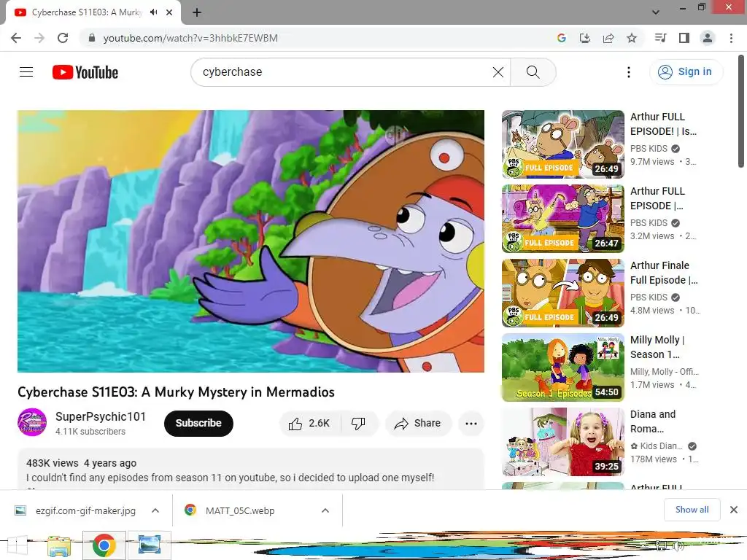Expand the video description box
This screenshot has height=560, width=747.
click(x=251, y=470)
